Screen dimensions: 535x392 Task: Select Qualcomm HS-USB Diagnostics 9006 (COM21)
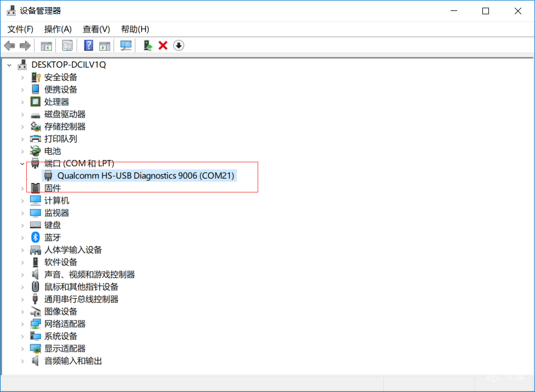pyautogui.click(x=146, y=175)
